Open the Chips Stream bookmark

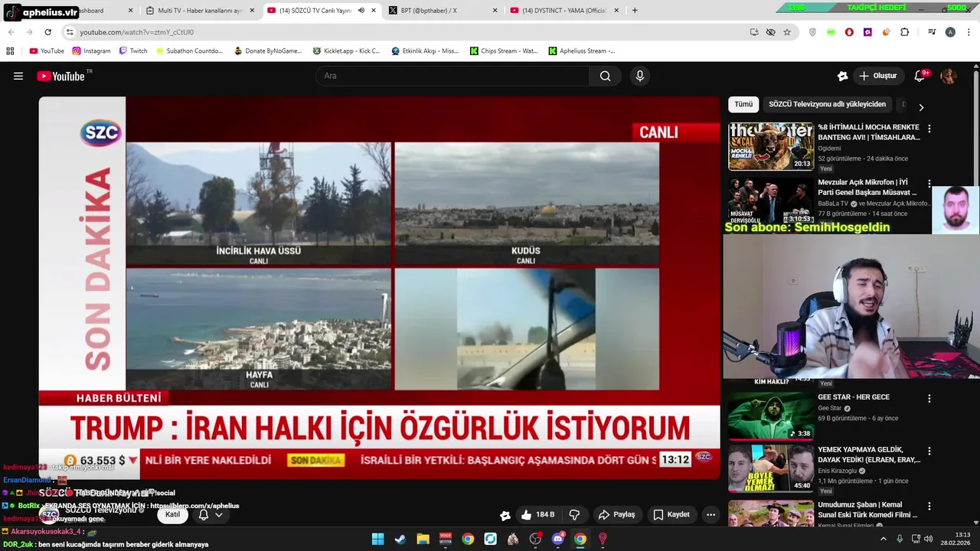(x=504, y=51)
